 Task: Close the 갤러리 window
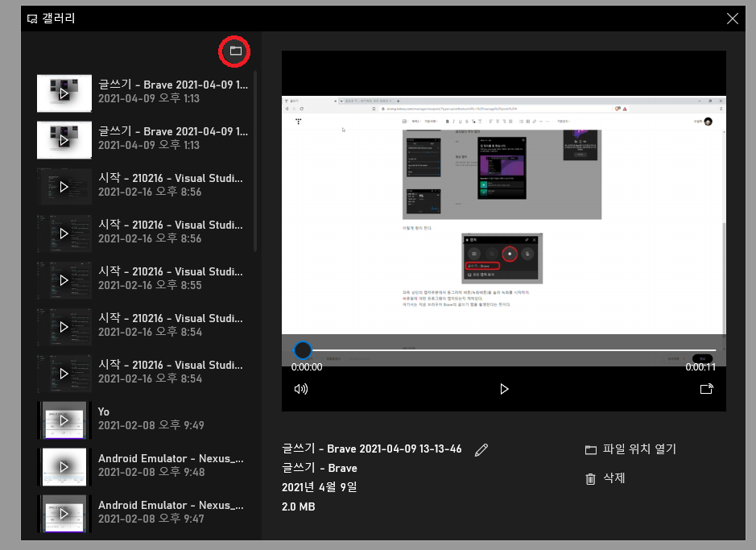click(x=732, y=19)
